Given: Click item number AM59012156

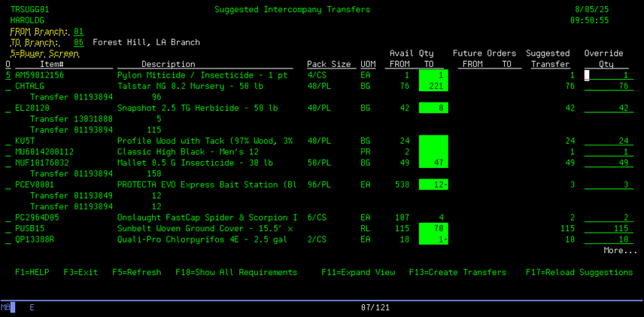Looking at the screenshot, I should point(39,75).
